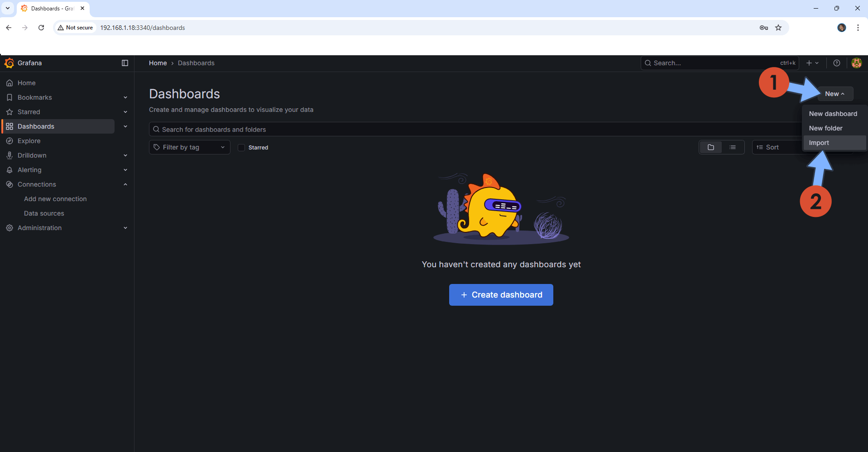Screen dimensions: 868x452
Task: Open the Filter by tag dropdown
Action: pos(189,147)
